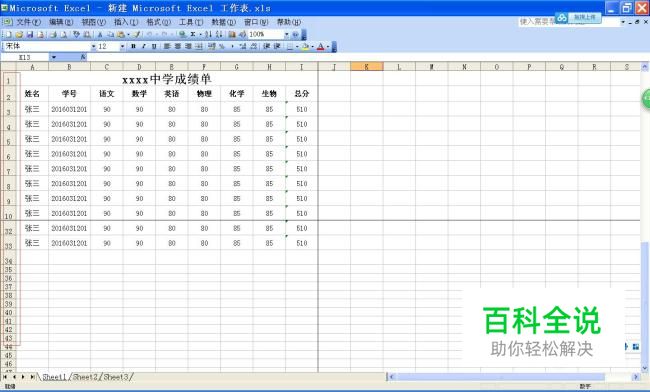Open the font color palette arrow

328,46
